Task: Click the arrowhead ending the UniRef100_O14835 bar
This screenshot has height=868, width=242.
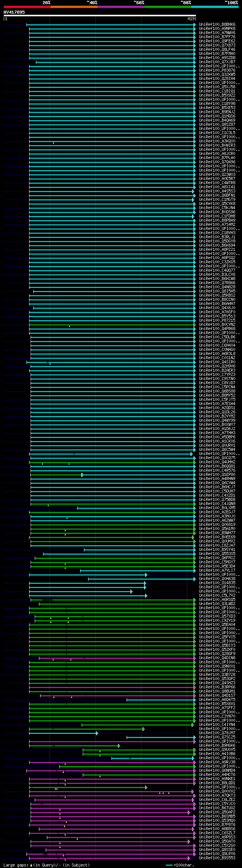Action: [145, 583]
